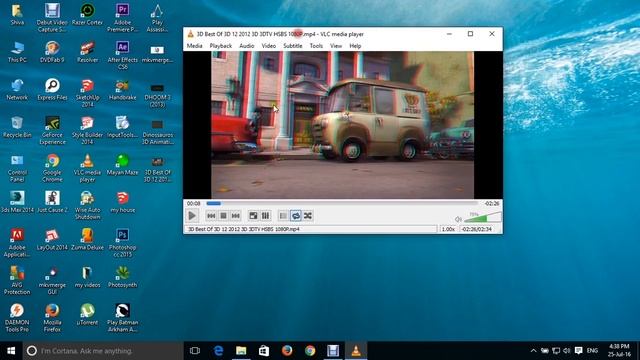The height and width of the screenshot is (360, 640).
Task: Open the Subtitle menu
Action: click(x=293, y=46)
